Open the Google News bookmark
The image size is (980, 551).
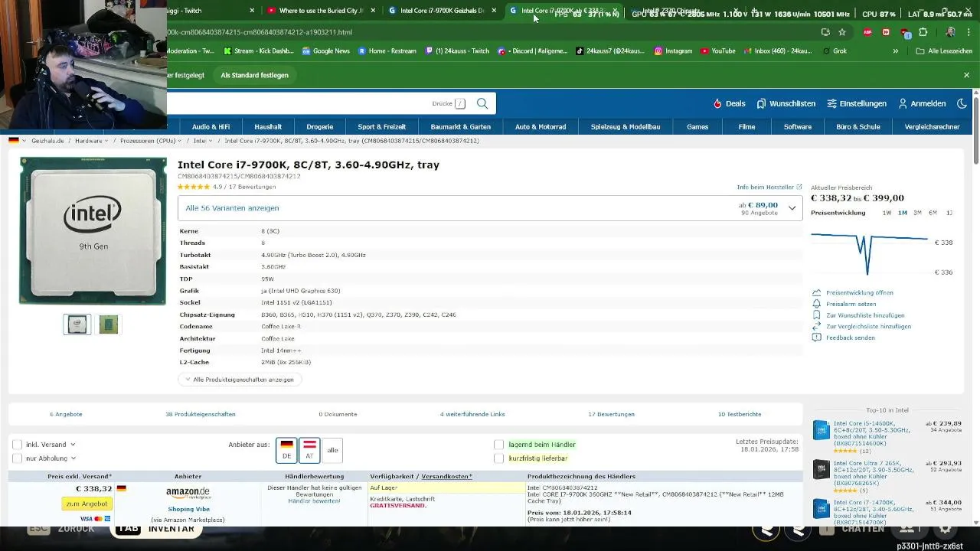coord(325,51)
